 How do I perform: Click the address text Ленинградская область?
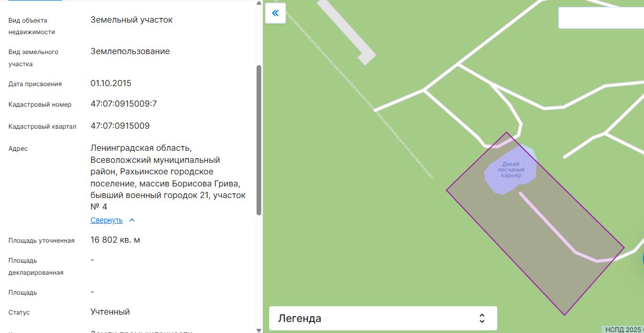pos(140,148)
